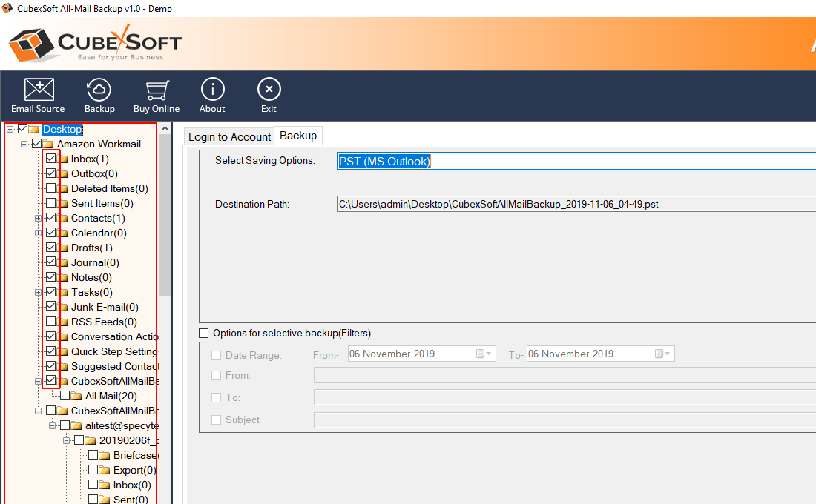Uncheck the Outbox(0) folder checkbox

[50, 173]
